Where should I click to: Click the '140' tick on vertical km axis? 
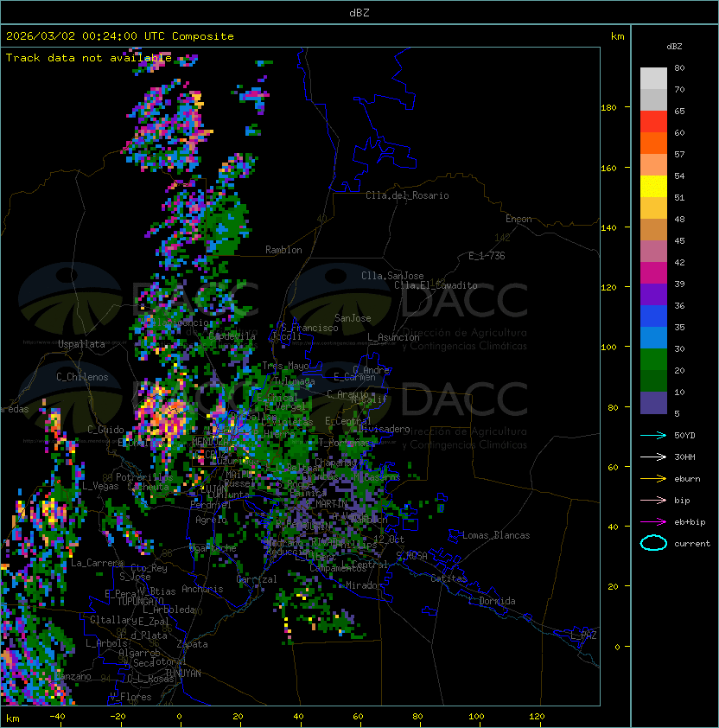point(608,228)
